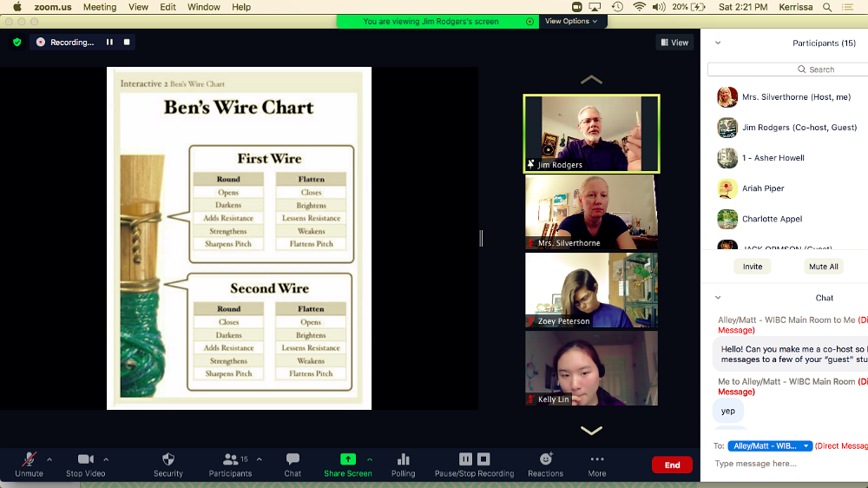Image resolution: width=868 pixels, height=488 pixels.
Task: Open video options arrow next to Stop Video
Action: coord(106,459)
